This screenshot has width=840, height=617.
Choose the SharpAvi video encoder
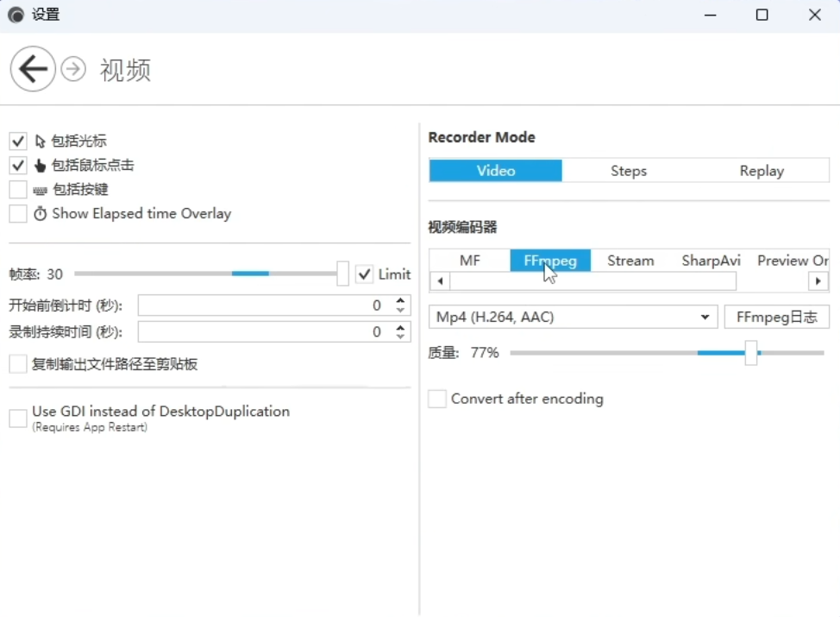pyautogui.click(x=711, y=260)
